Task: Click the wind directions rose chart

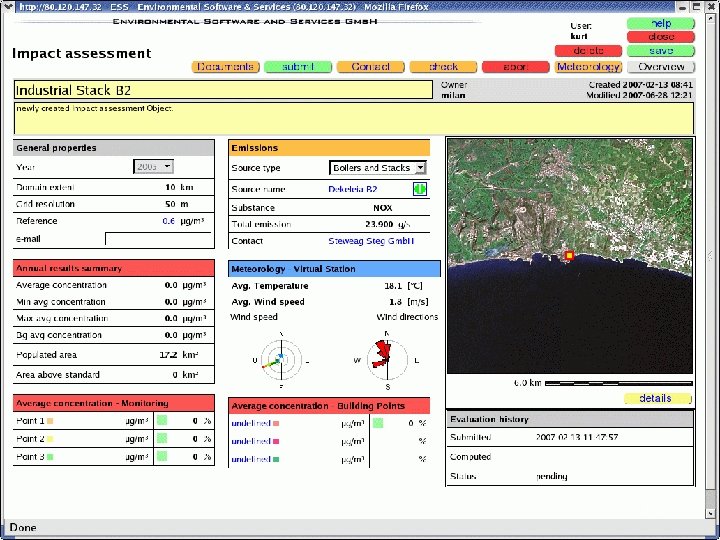Action: click(x=387, y=360)
